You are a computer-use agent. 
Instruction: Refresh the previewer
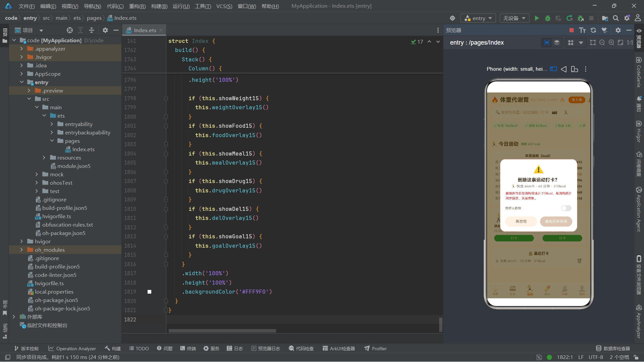pos(593,30)
